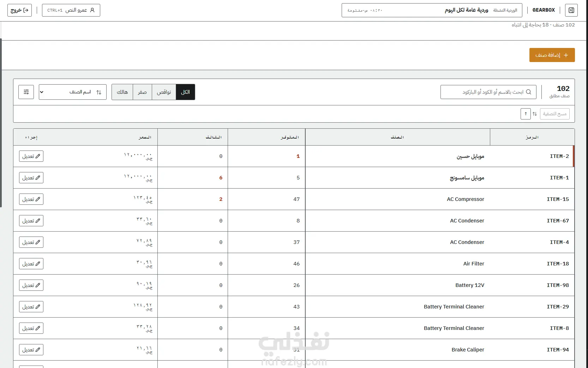
Task: Click the damaged count 6 for موبايل سامسونج
Action: [x=221, y=178]
